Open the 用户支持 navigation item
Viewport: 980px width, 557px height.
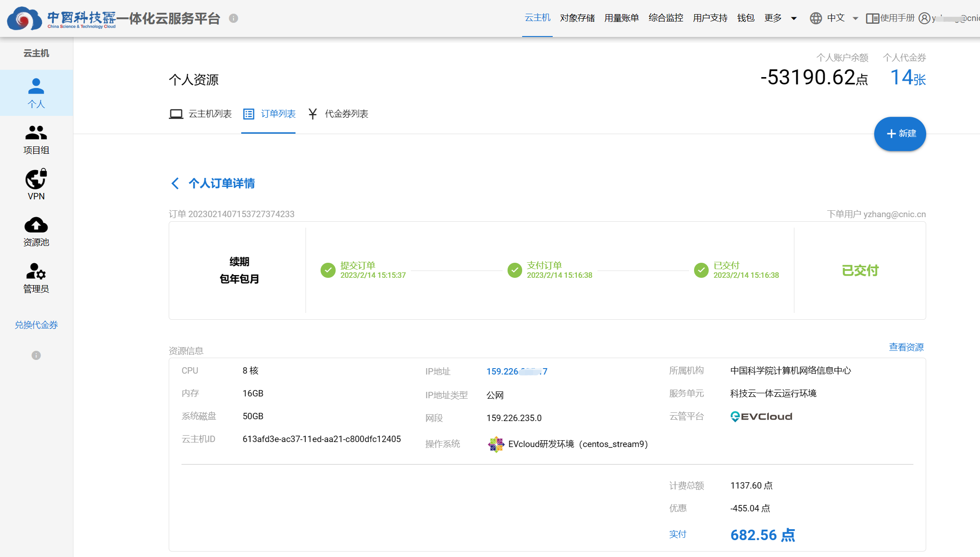pyautogui.click(x=710, y=18)
